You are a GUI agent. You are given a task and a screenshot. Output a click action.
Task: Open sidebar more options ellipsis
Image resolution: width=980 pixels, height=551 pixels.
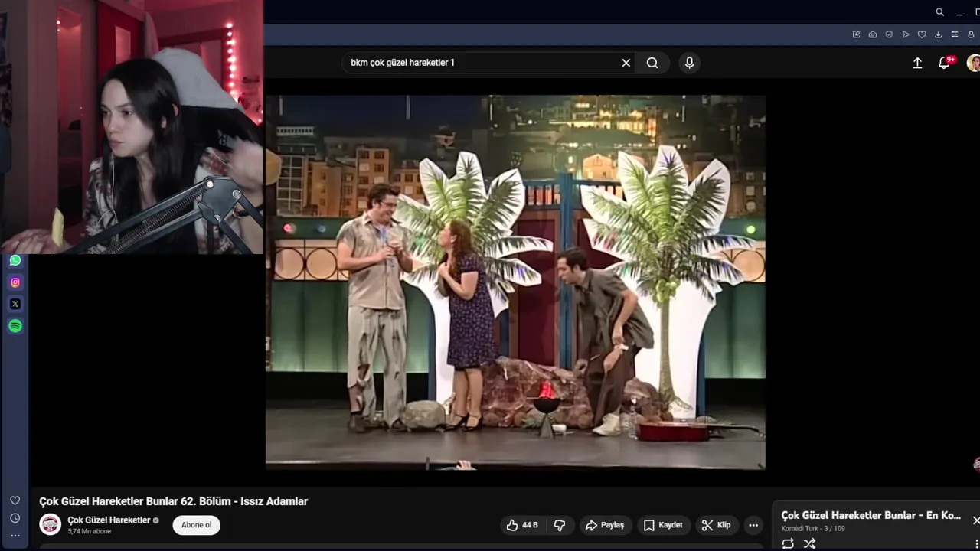pyautogui.click(x=15, y=536)
